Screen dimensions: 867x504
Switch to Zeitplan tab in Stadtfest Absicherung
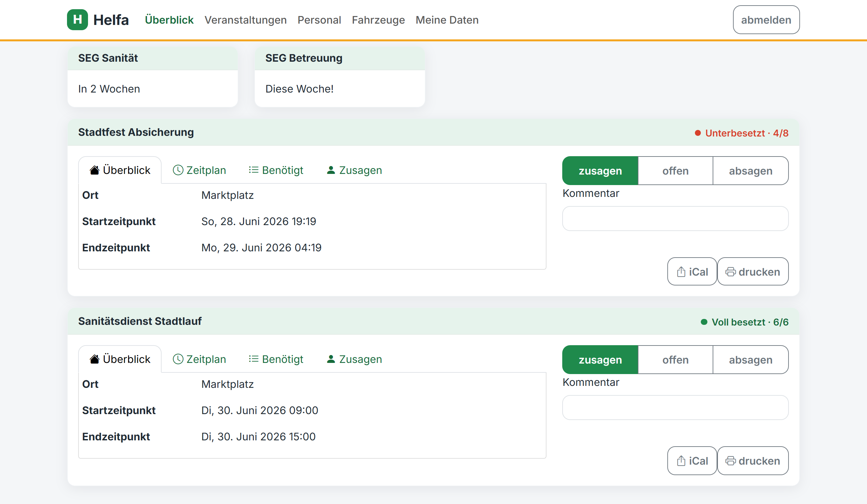(x=199, y=170)
